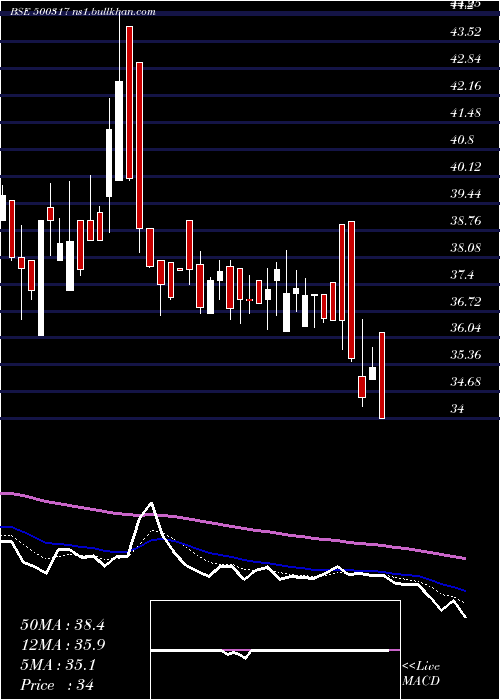This screenshot has width=500, height=700.
Task: Click the peak of the white 5MA line
Action: click(151, 504)
